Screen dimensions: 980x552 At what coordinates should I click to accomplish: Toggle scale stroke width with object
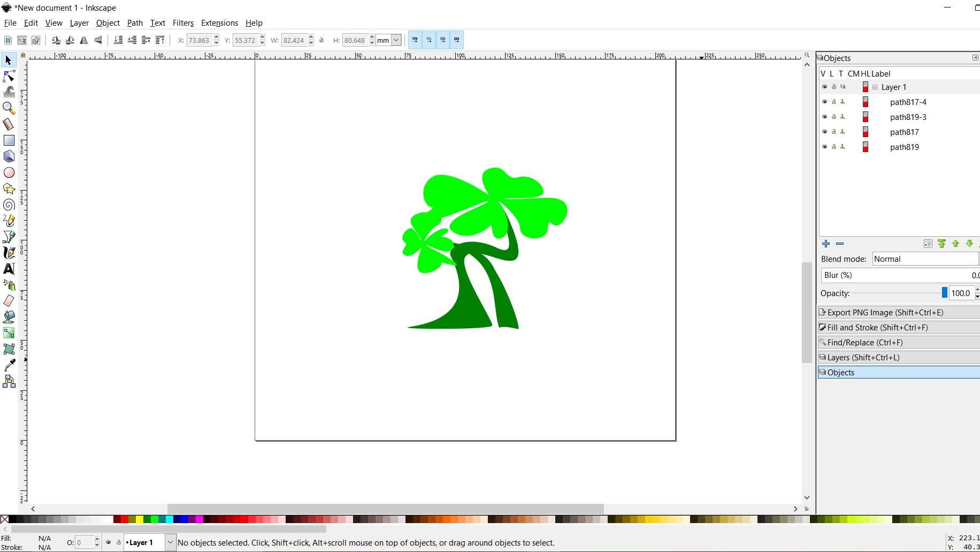point(415,40)
